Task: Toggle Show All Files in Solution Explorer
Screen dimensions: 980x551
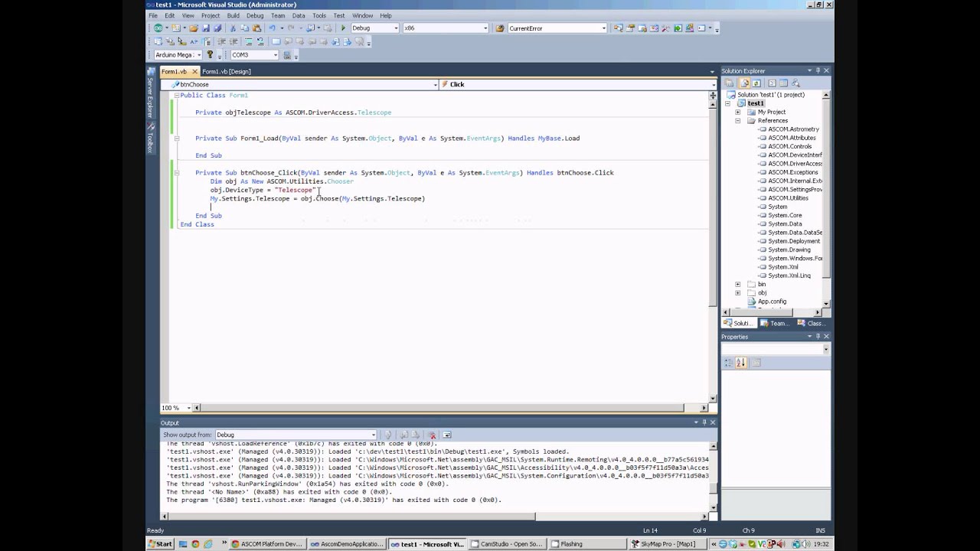Action: pos(745,83)
